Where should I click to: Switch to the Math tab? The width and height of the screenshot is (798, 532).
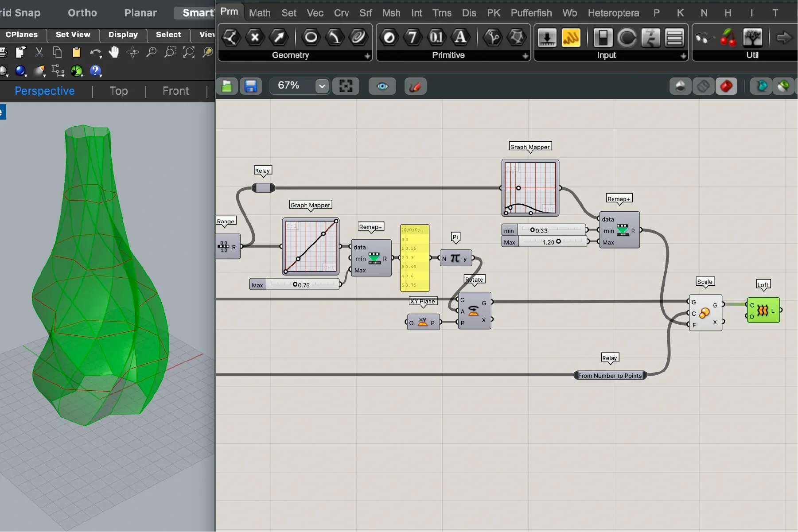[260, 13]
